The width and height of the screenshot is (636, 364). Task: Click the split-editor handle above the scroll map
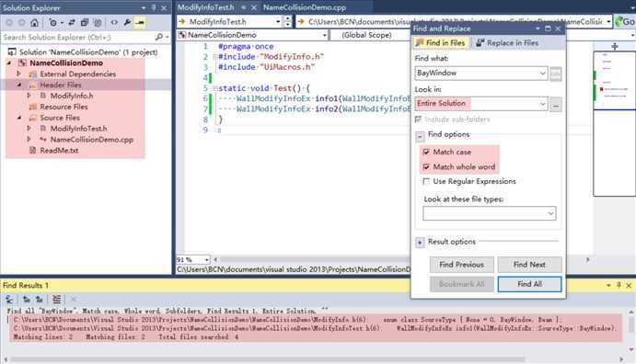click(x=615, y=47)
